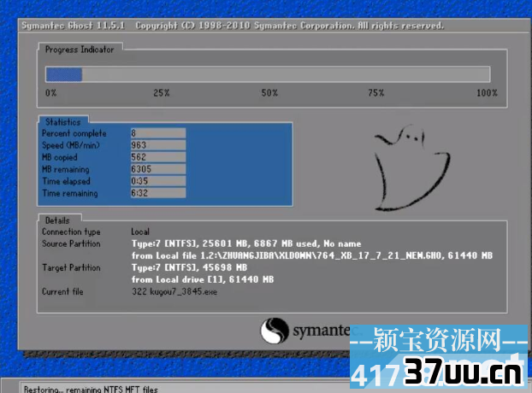Click the Symantec yin-yang logo
Image resolution: width=532 pixels, height=393 pixels.
coord(275,331)
